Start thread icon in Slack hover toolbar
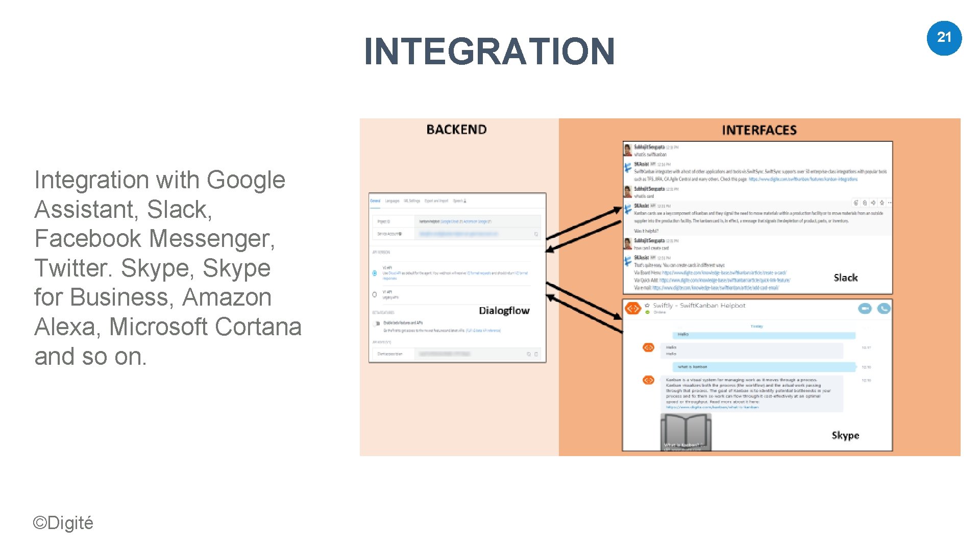This screenshot has width=980, height=551. click(x=865, y=203)
